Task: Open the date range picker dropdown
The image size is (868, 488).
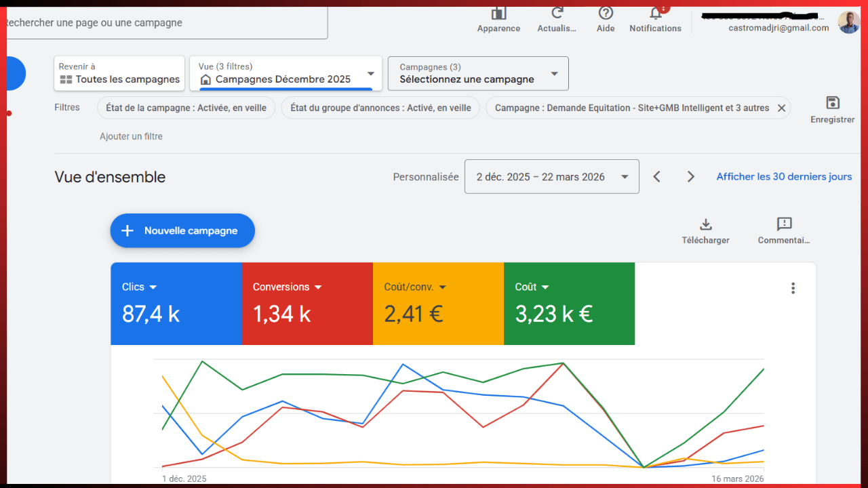Action: [624, 177]
